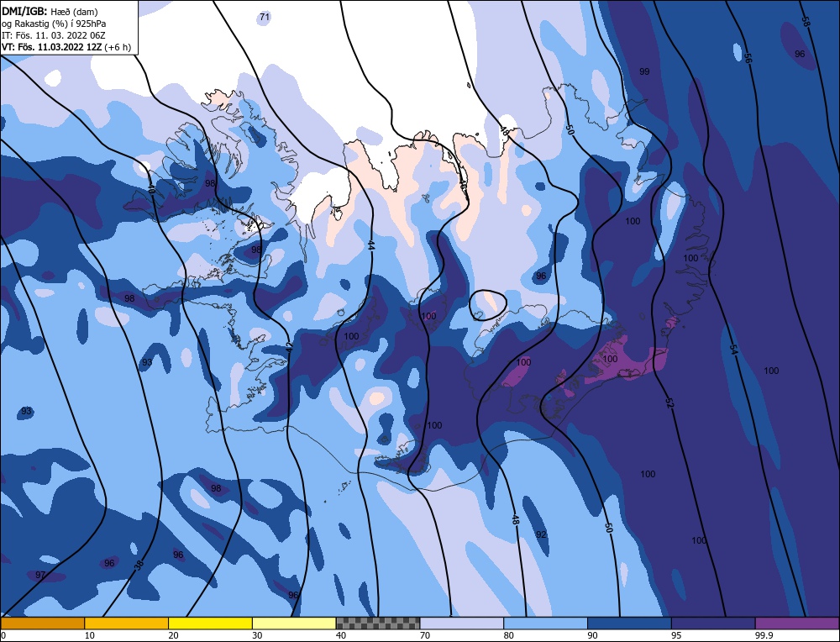840x642 pixels.
Task: Click the humidity value '97' on the map
Action: (40, 575)
